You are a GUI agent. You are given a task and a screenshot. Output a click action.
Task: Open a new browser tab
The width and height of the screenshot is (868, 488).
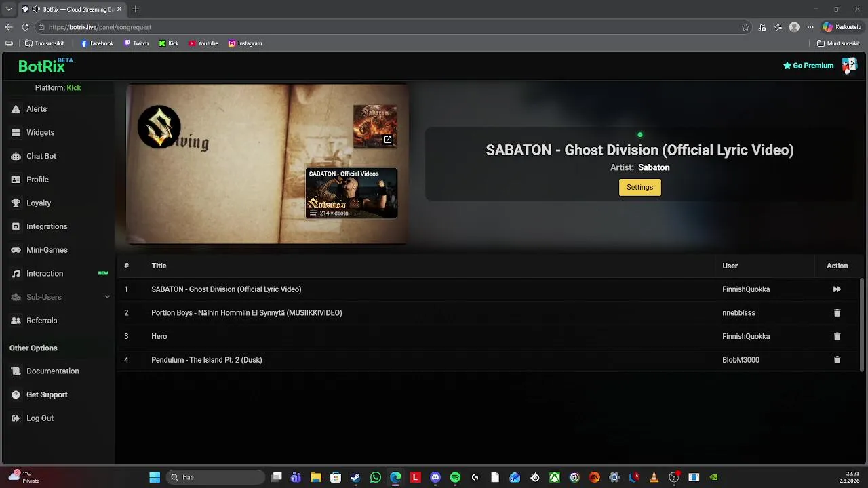(136, 9)
